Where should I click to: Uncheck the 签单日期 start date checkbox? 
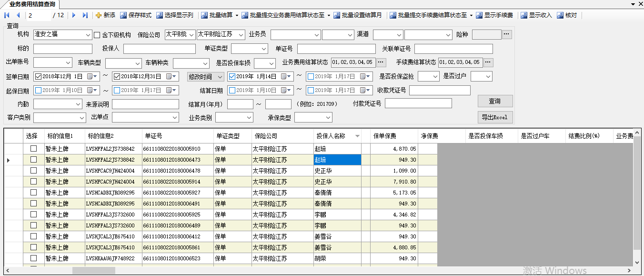click(39, 76)
